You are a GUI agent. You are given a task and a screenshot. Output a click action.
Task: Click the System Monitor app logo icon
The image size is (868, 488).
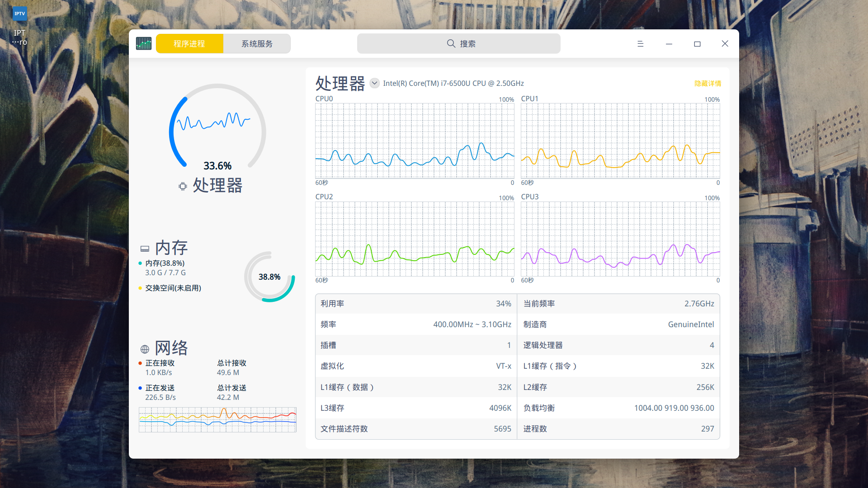(144, 44)
